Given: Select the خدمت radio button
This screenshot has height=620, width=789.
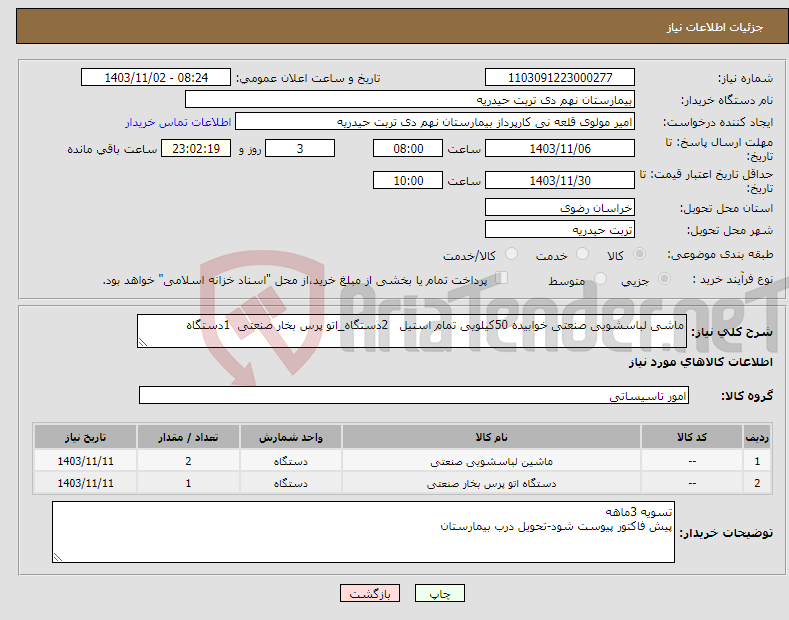Looking at the screenshot, I should pyautogui.click(x=582, y=254).
